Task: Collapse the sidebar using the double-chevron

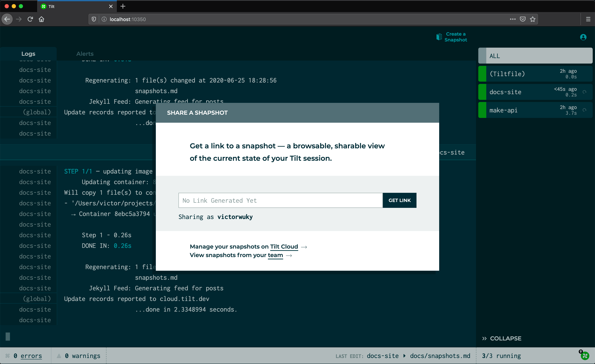Action: [484, 338]
